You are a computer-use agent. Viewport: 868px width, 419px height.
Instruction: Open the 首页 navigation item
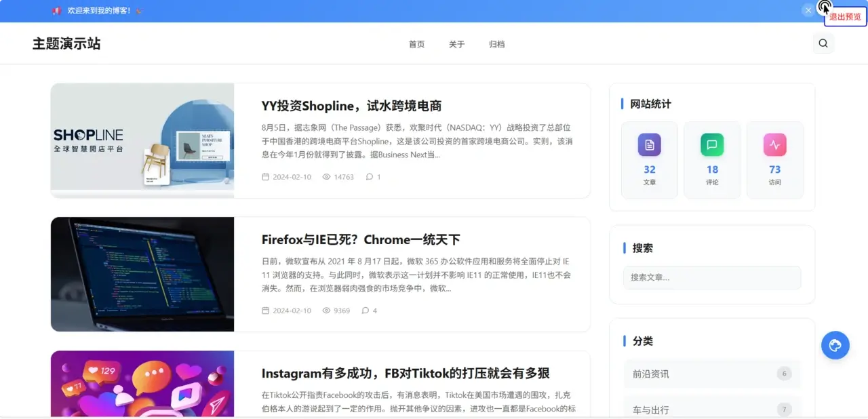(x=416, y=43)
